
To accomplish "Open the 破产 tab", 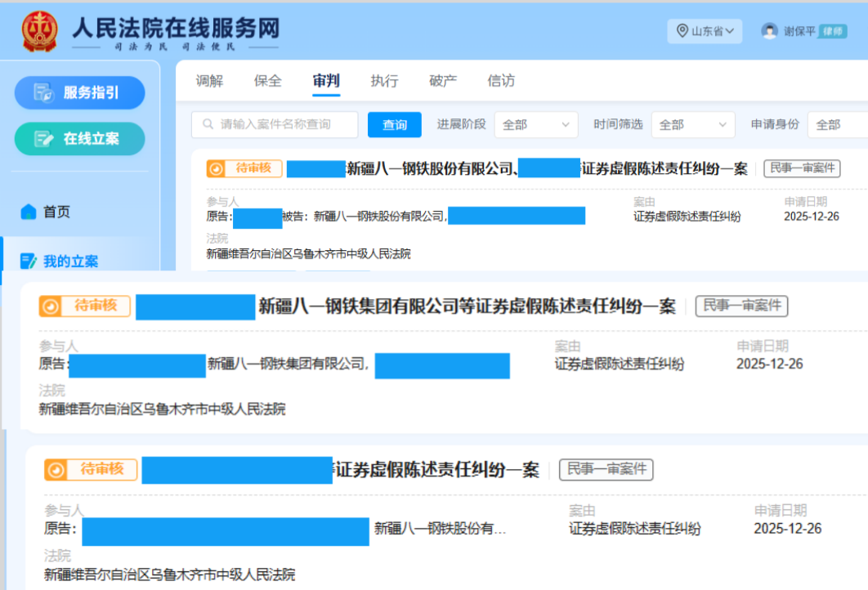I will pos(442,80).
